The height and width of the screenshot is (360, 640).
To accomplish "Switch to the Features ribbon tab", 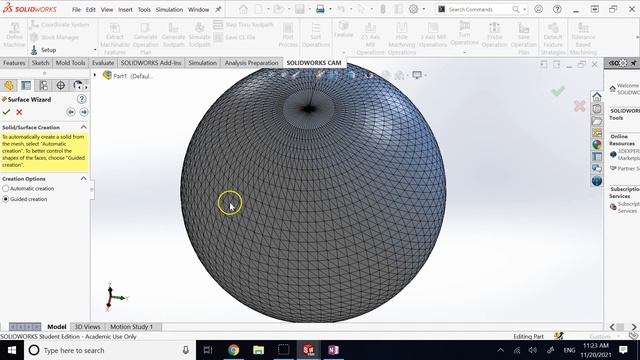I will tap(14, 63).
